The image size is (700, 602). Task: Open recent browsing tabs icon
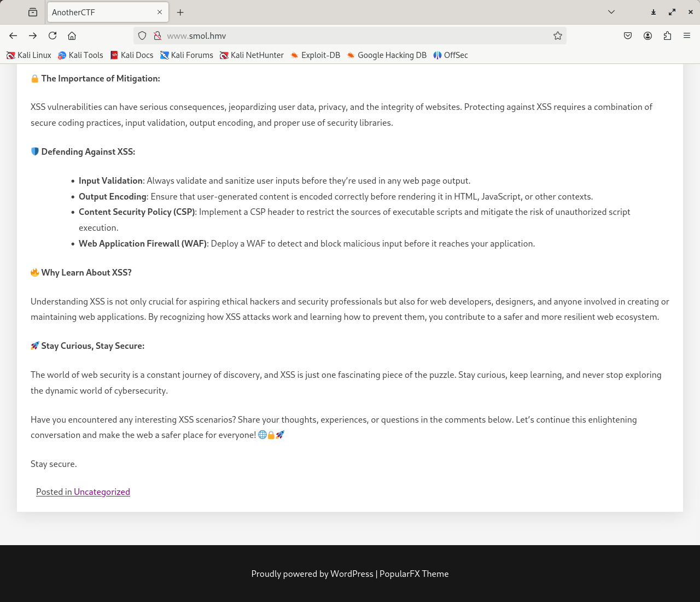(x=33, y=12)
